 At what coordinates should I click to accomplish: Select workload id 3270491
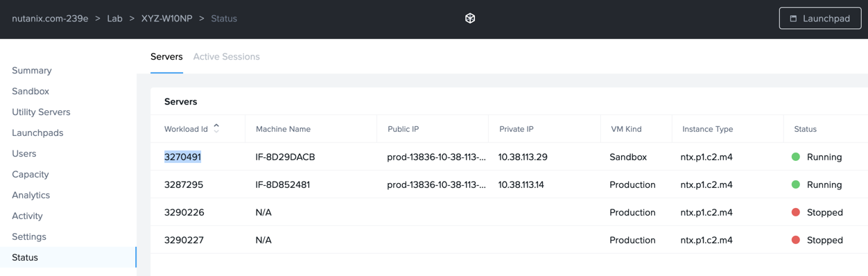(x=182, y=157)
